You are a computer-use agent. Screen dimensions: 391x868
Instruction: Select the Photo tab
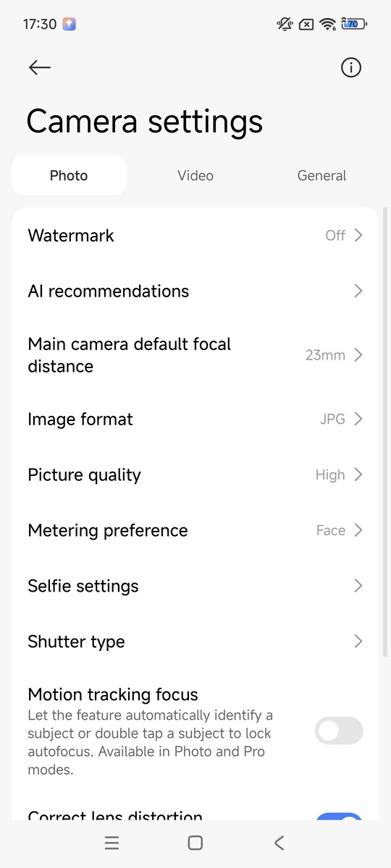(x=69, y=175)
